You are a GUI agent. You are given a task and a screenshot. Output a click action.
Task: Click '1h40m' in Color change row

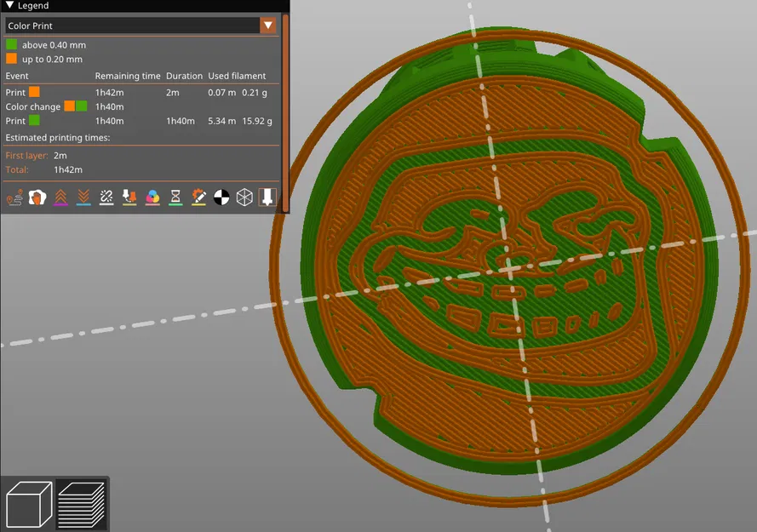[110, 106]
